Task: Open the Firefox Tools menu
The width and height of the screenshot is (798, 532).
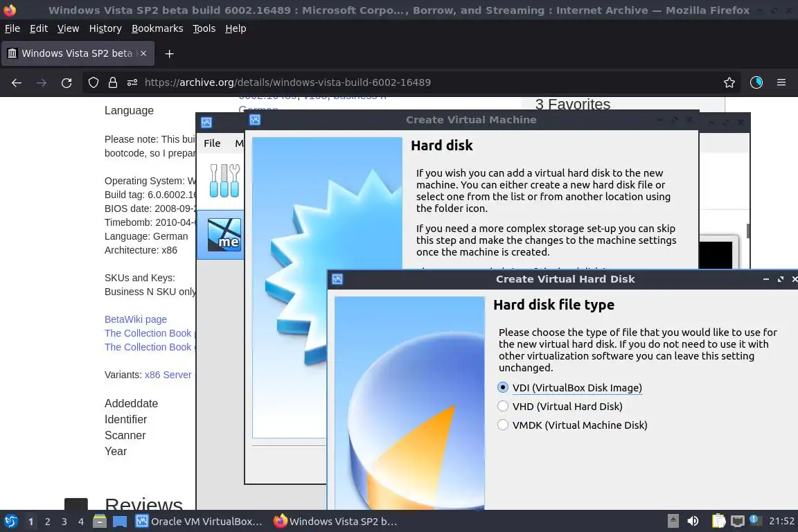Action: point(204,28)
